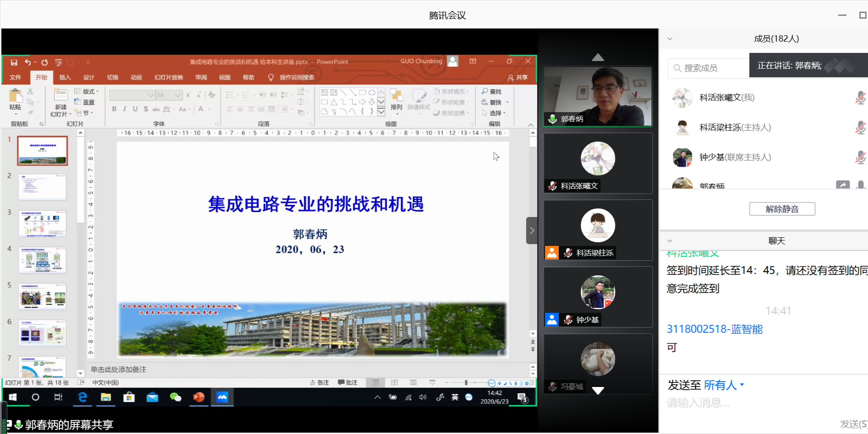Image resolution: width=868 pixels, height=434 pixels.
Task: Open the 幻灯片放映 (Slide Show) tab
Action: click(x=169, y=77)
